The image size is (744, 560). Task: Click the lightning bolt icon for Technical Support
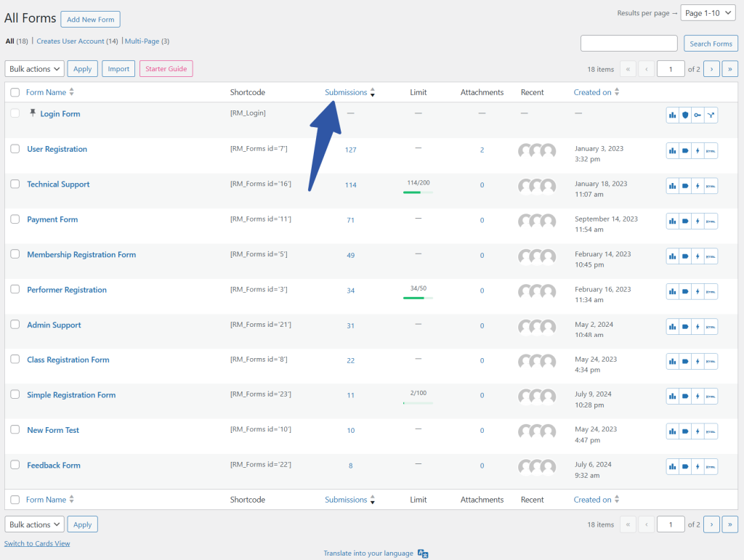coord(697,185)
